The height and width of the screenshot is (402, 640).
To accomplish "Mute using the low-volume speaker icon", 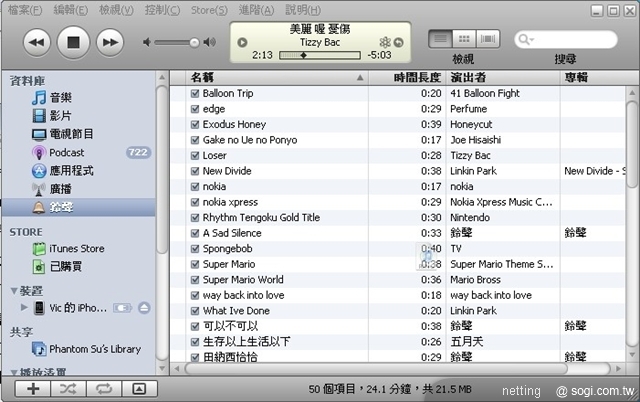I will (147, 42).
